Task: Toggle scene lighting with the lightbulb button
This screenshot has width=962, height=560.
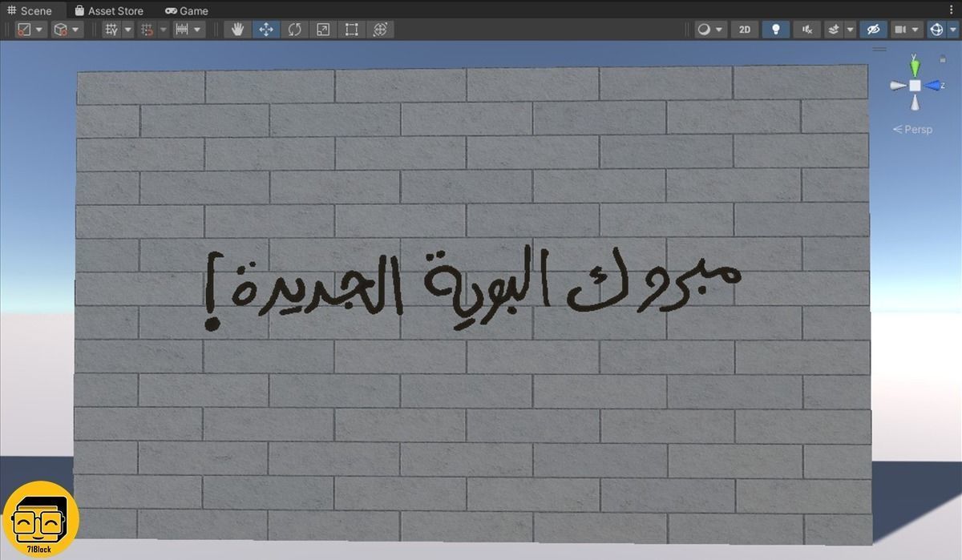Action: [775, 30]
